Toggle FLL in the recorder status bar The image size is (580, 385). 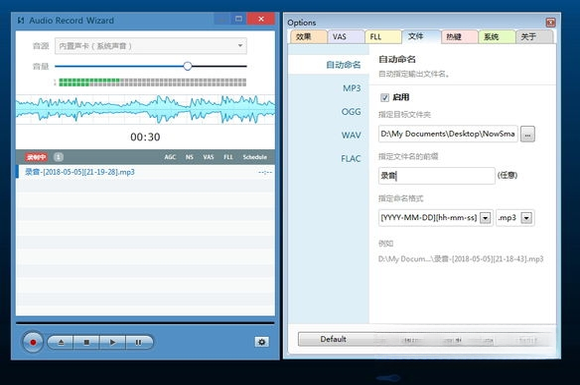coord(228,157)
